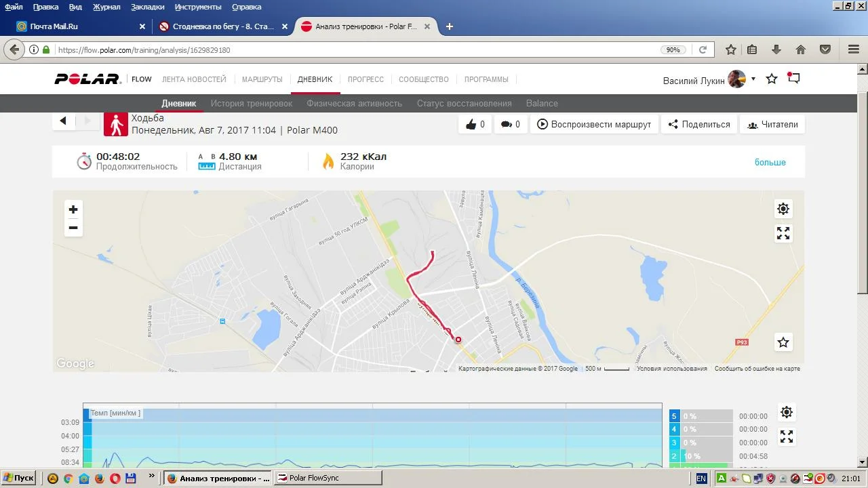This screenshot has width=868, height=488.
Task: Click the EN language indicator in the tray
Action: [701, 478]
